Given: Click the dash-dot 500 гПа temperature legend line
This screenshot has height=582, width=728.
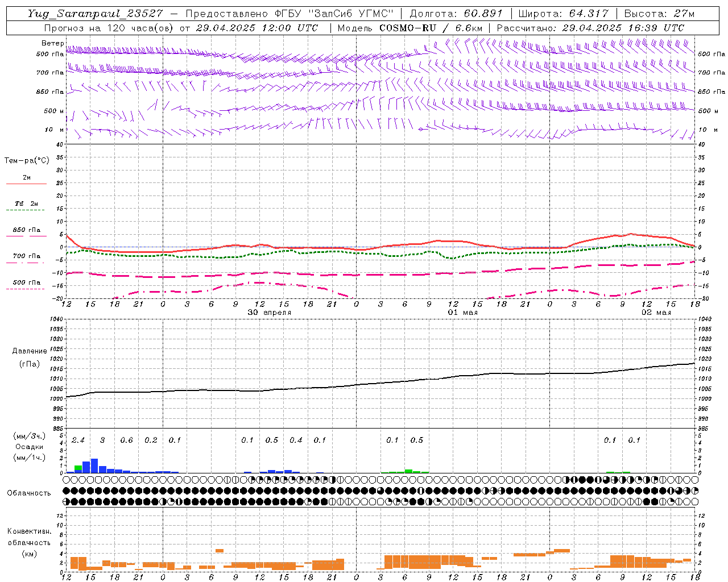Looking at the screenshot, I should pos(25,289).
